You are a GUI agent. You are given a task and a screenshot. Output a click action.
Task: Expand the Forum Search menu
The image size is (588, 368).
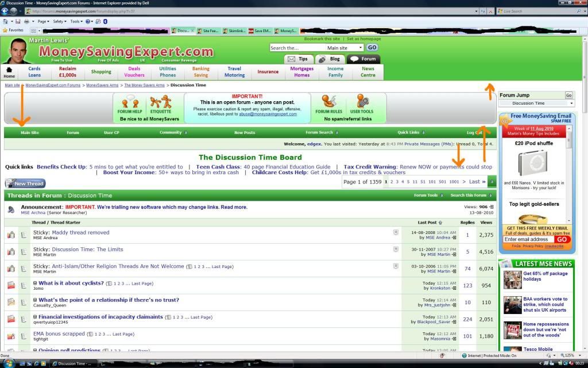tap(322, 133)
